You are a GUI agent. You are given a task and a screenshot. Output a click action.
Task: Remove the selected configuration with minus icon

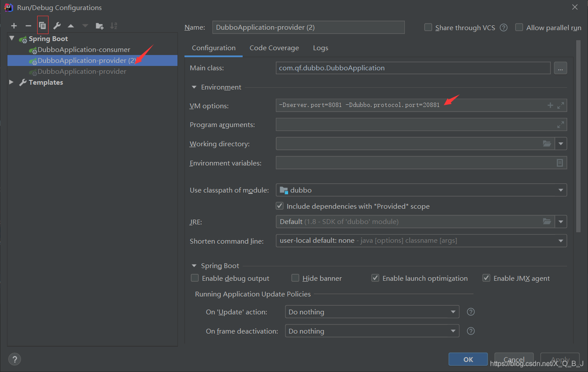click(x=28, y=26)
